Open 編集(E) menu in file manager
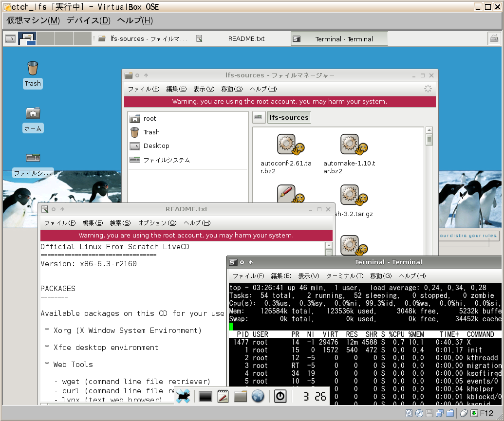This screenshot has width=504, height=421. pyautogui.click(x=176, y=89)
